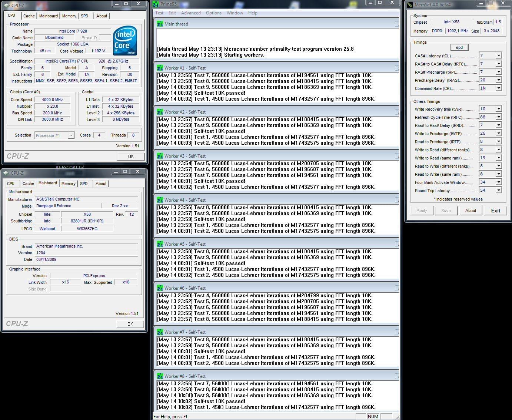This screenshot has width=512, height=420.
Task: Click OK in the lower CPU-Z window
Action: (x=130, y=324)
